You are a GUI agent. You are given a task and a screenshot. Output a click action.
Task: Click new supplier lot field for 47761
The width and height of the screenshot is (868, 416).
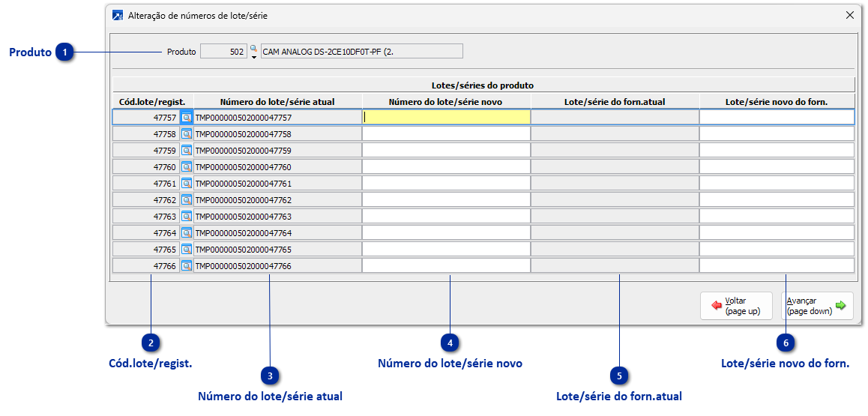777,183
